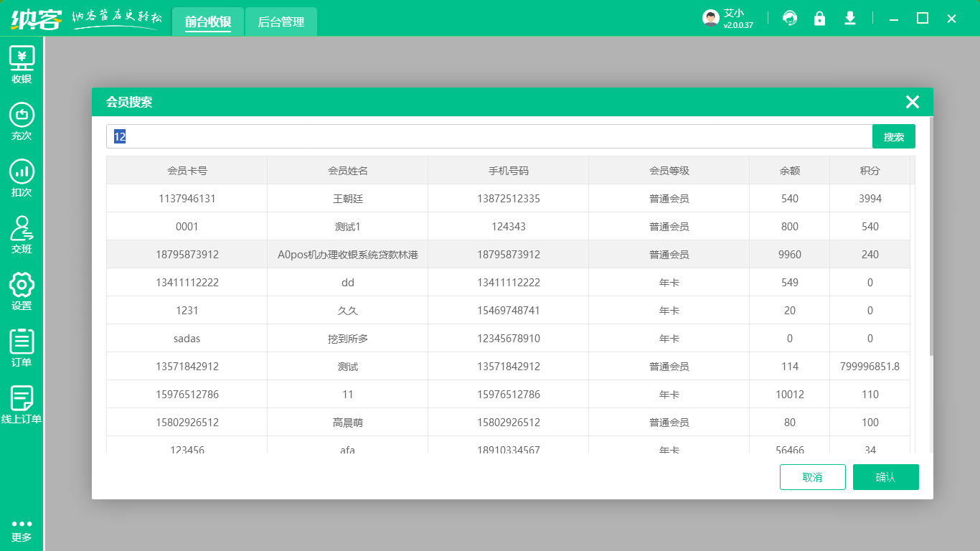Viewport: 980px width, 551px height.
Task: Click the download icon in title bar
Action: (x=850, y=19)
